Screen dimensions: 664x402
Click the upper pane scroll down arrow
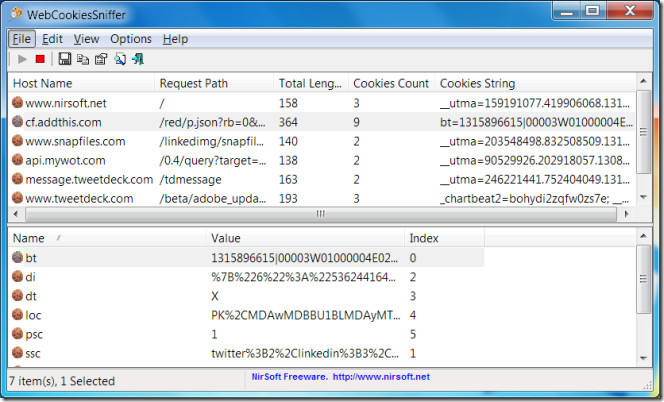[643, 197]
